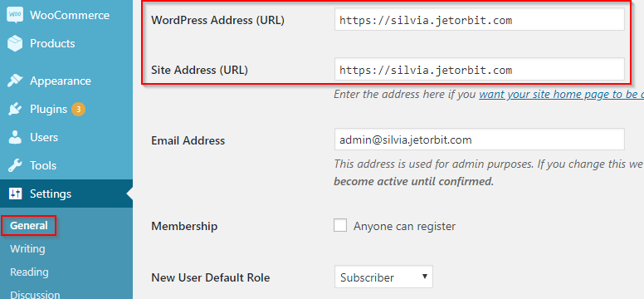Select the Discussion settings submenu item
This screenshot has width=644, height=299.
[35, 295]
